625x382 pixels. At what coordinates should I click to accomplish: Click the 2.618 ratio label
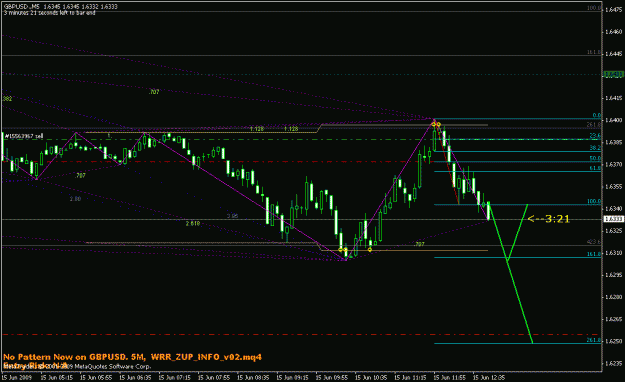[x=193, y=224]
